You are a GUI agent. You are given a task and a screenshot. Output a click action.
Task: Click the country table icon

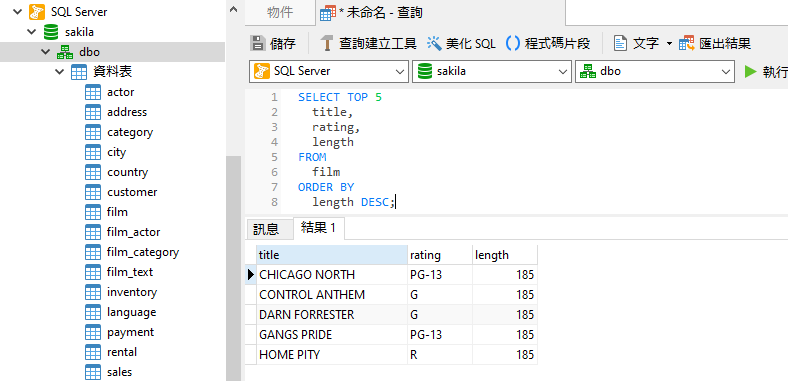(93, 172)
